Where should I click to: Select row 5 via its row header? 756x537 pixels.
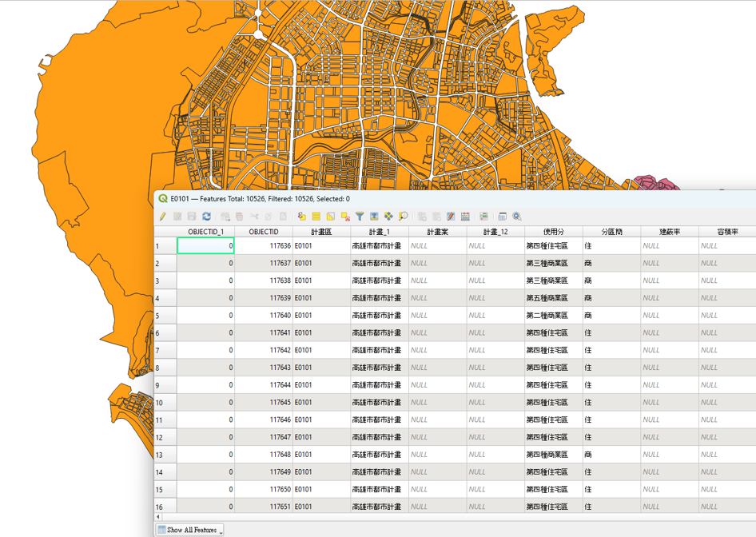[165, 316]
